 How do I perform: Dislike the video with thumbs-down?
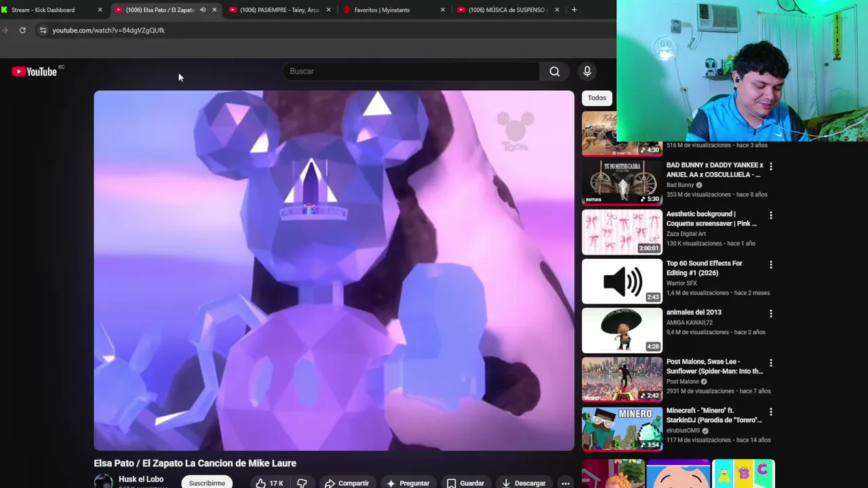coord(302,483)
